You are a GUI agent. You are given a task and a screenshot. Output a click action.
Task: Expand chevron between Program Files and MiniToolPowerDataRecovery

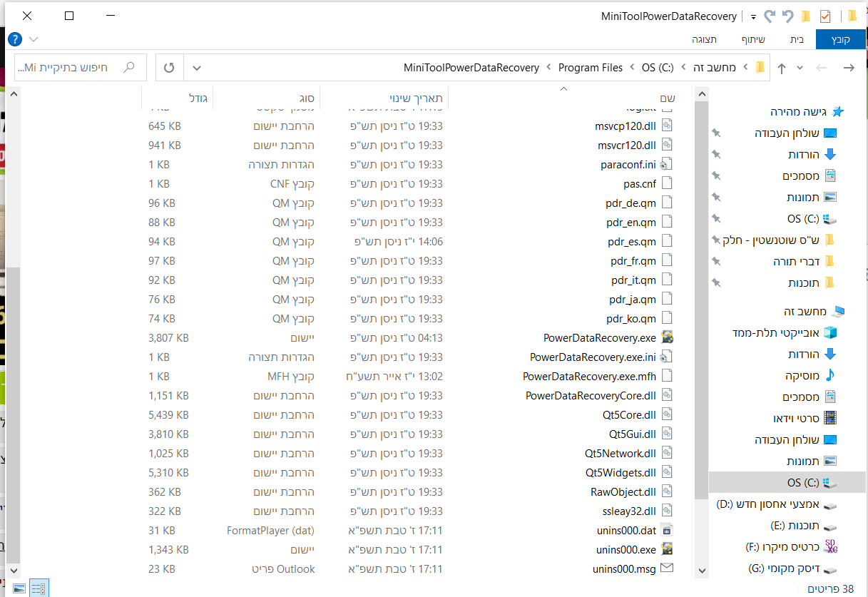click(548, 68)
